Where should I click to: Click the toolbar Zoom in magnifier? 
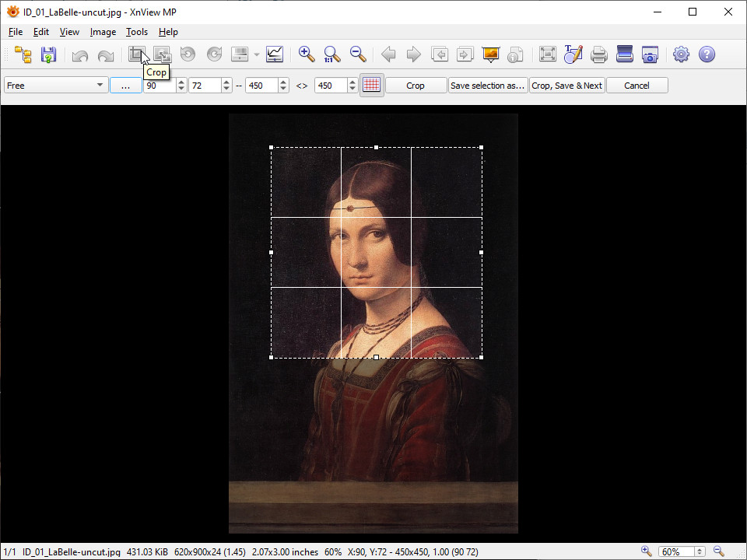coord(307,54)
